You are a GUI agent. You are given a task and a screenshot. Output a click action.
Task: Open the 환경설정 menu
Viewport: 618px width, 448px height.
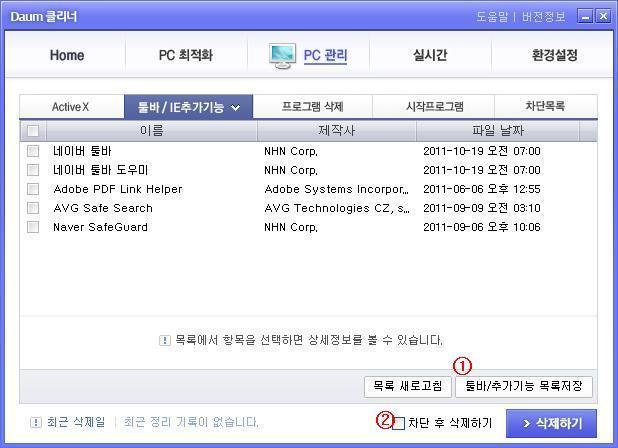pyautogui.click(x=555, y=55)
